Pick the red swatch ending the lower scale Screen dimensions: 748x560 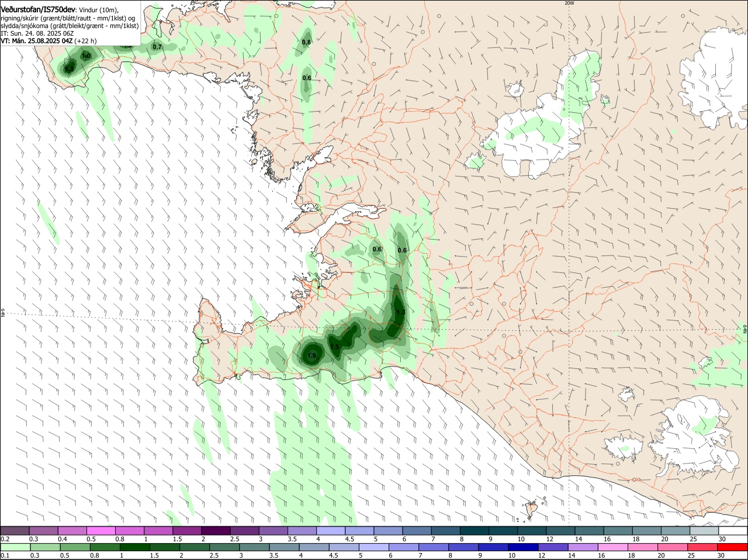tap(732, 547)
